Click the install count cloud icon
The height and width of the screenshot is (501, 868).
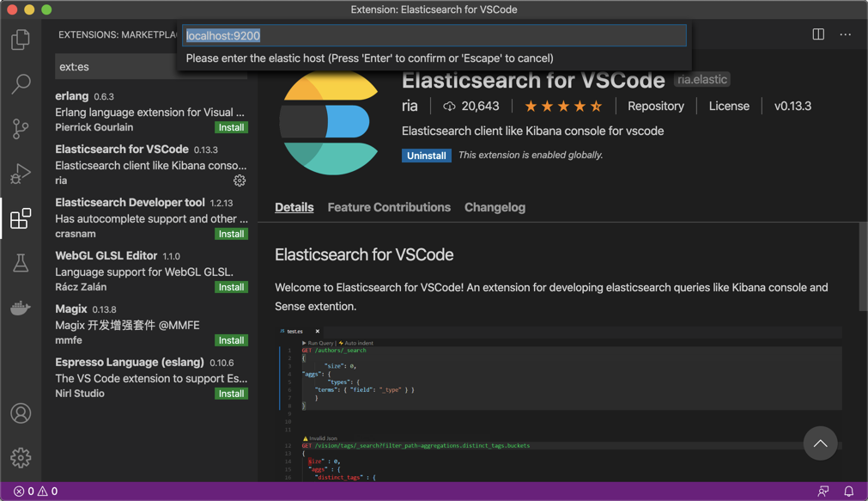click(x=449, y=106)
